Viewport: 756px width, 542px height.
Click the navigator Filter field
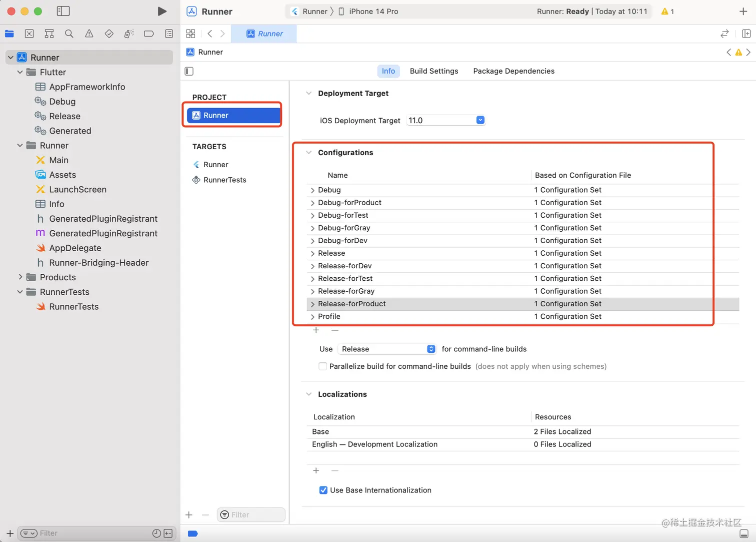point(96,533)
